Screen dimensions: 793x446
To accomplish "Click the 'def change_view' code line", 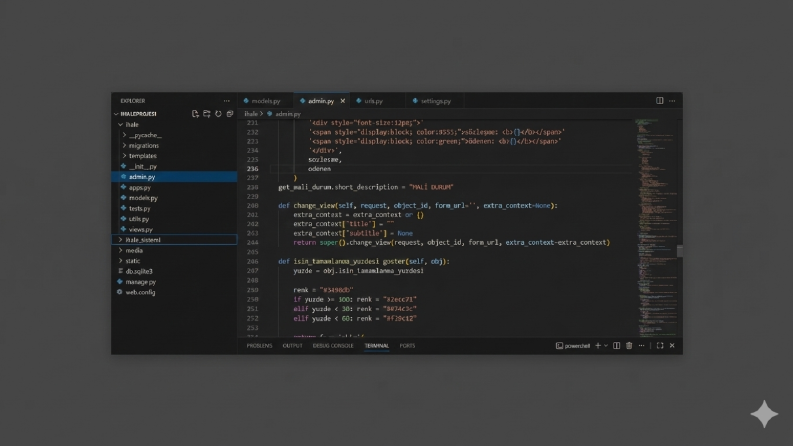I will click(418, 206).
